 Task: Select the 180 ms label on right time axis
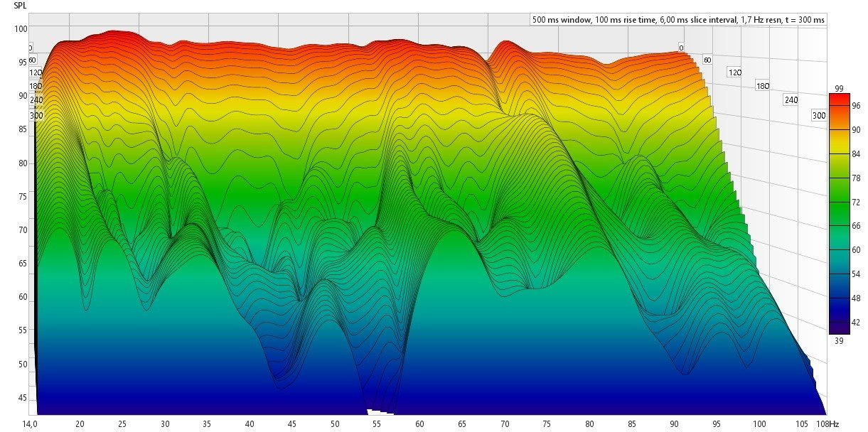coord(763,86)
